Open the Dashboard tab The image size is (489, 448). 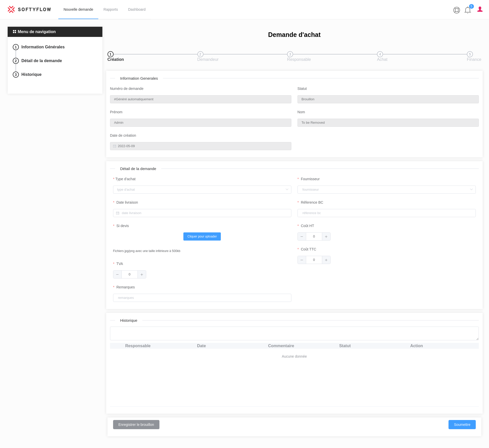[137, 9]
